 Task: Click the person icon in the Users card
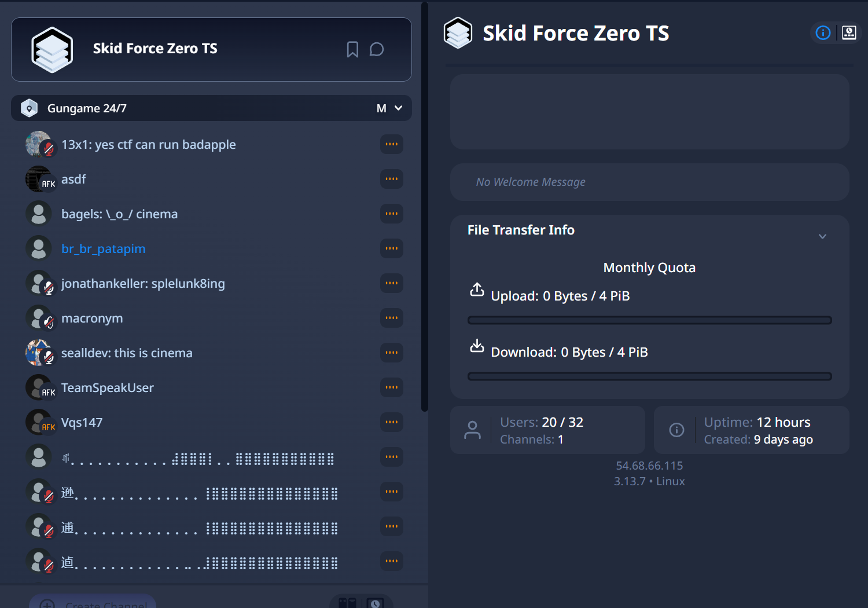point(472,430)
